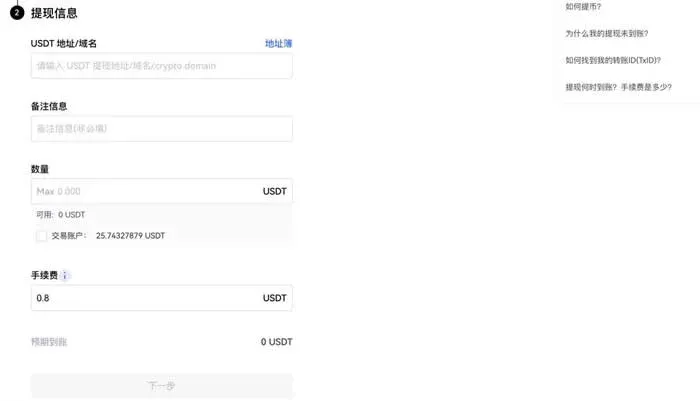The height and width of the screenshot is (401, 700).
Task: Click the 25.74327879 USDT trading account balance
Action: point(130,236)
